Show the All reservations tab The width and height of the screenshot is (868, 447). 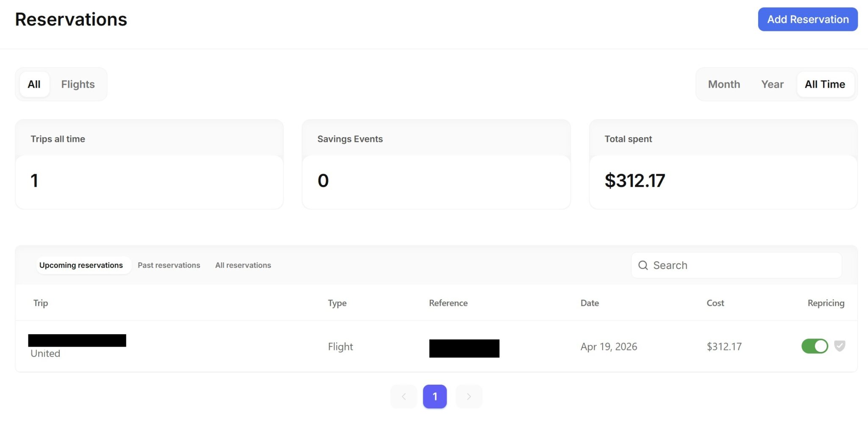click(243, 265)
